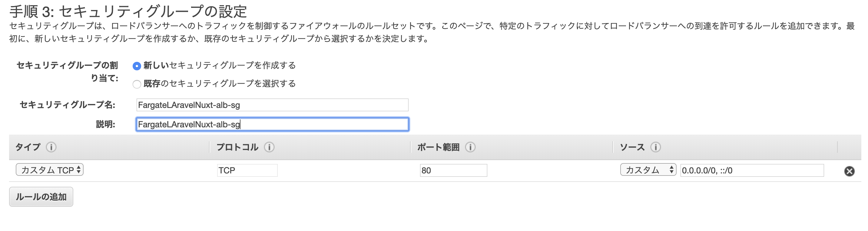Click the info icon next to タイプ

pyautogui.click(x=51, y=147)
